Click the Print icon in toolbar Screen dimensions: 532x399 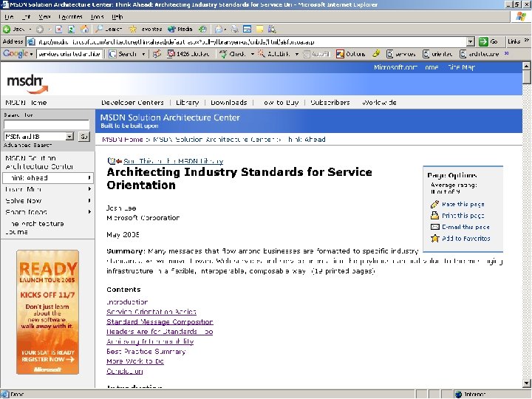coord(235,29)
